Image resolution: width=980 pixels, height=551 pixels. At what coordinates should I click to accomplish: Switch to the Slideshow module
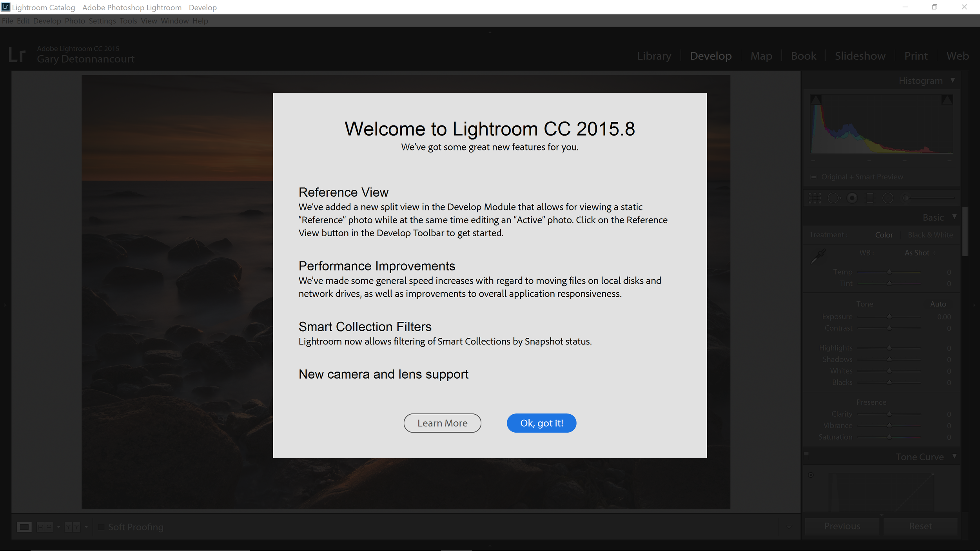tap(860, 56)
